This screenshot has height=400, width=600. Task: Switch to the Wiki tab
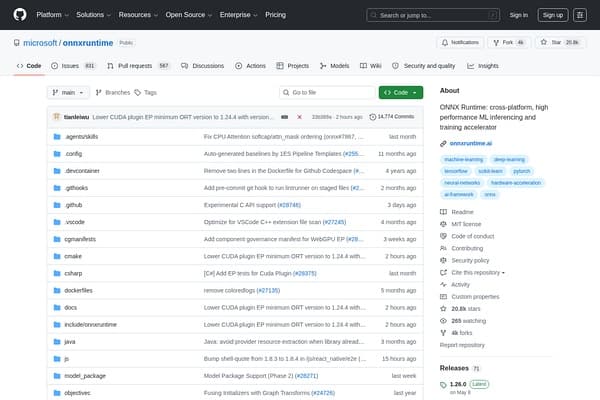click(371, 66)
